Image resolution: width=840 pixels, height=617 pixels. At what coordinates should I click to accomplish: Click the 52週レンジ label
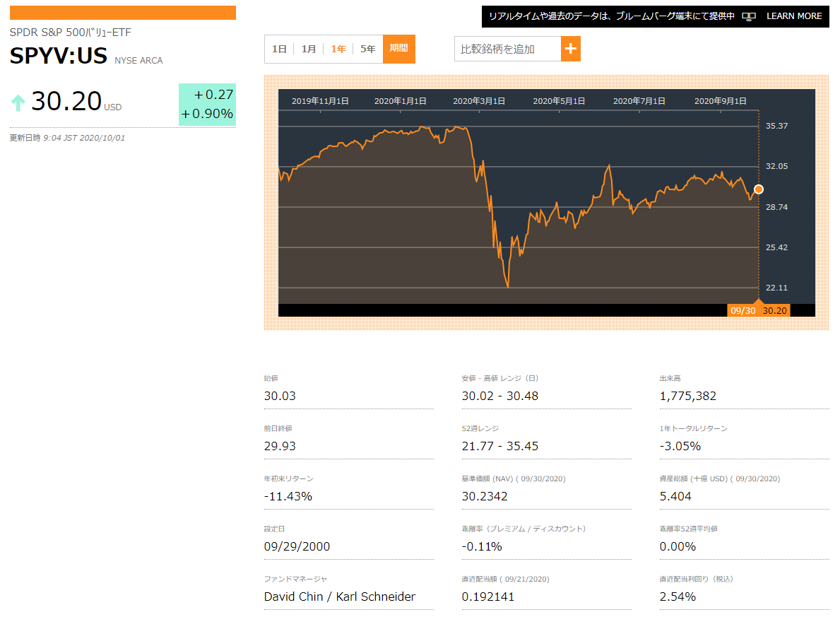click(x=480, y=428)
